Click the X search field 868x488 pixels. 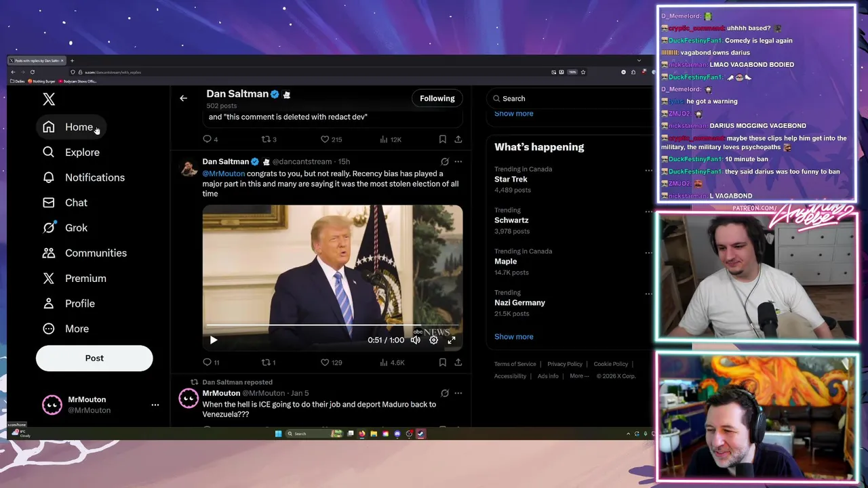tap(568, 99)
